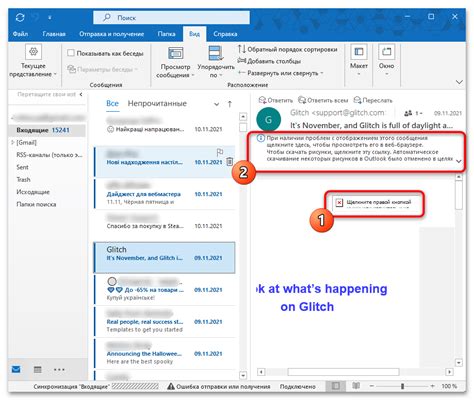Click the sort direction up arrow
This screenshot has width=474, height=400.
pyautogui.click(x=230, y=104)
